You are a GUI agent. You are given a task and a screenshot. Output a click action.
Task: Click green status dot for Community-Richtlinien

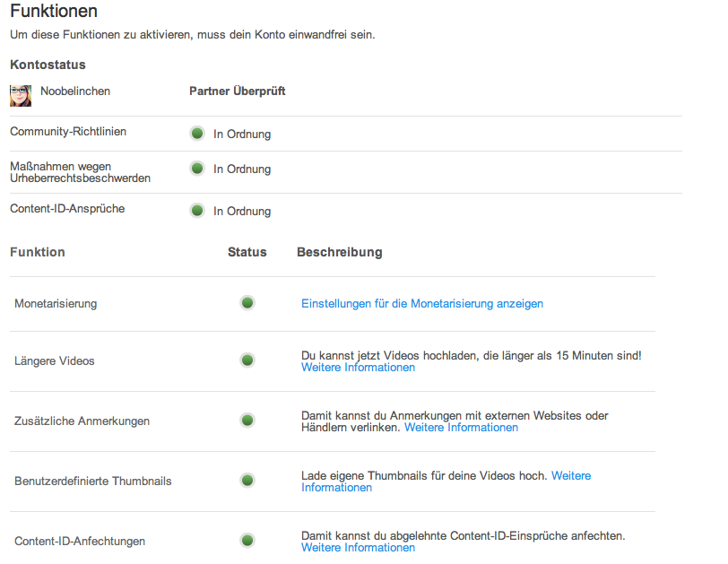point(197,134)
